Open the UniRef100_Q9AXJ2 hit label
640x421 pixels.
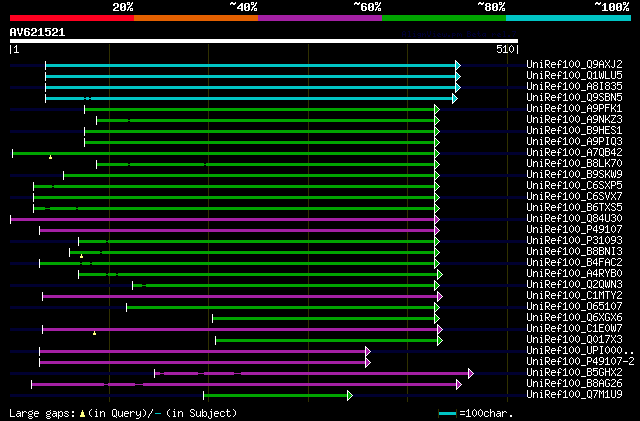[574, 64]
